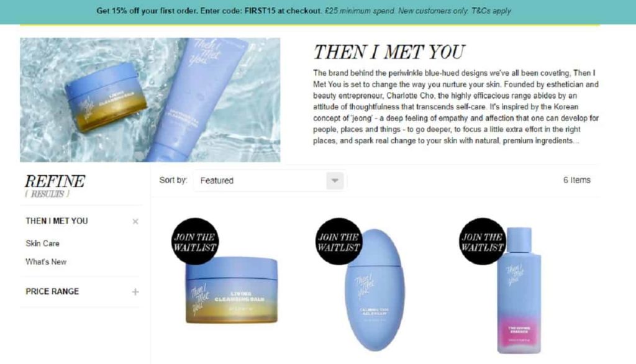Expand the truncated brand description text

click(576, 141)
